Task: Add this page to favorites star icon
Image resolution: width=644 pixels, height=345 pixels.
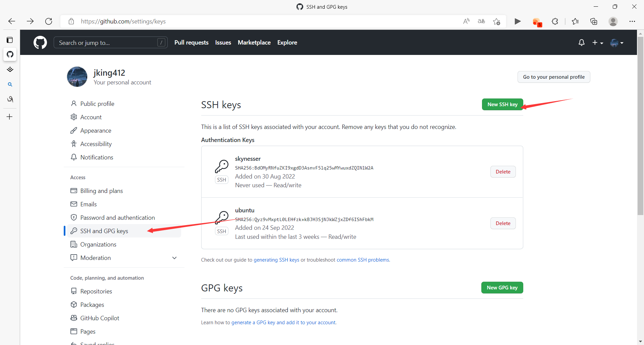Action: coord(496,21)
